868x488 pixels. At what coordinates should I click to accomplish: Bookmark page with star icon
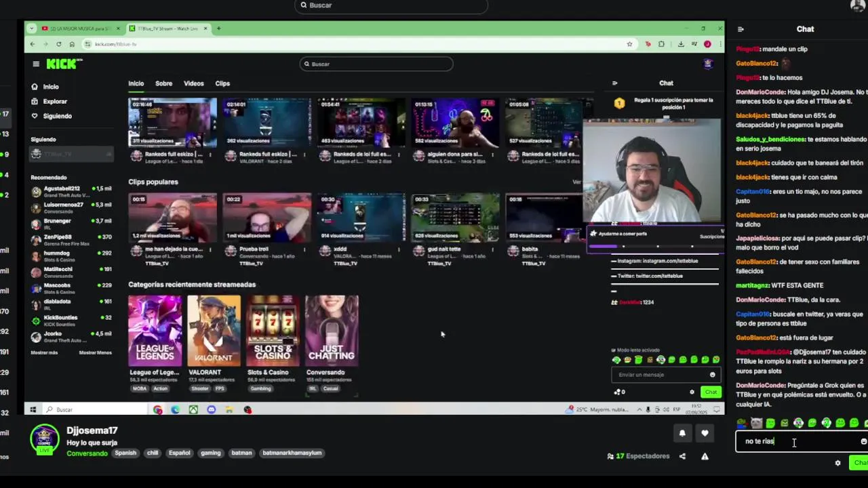tap(629, 44)
